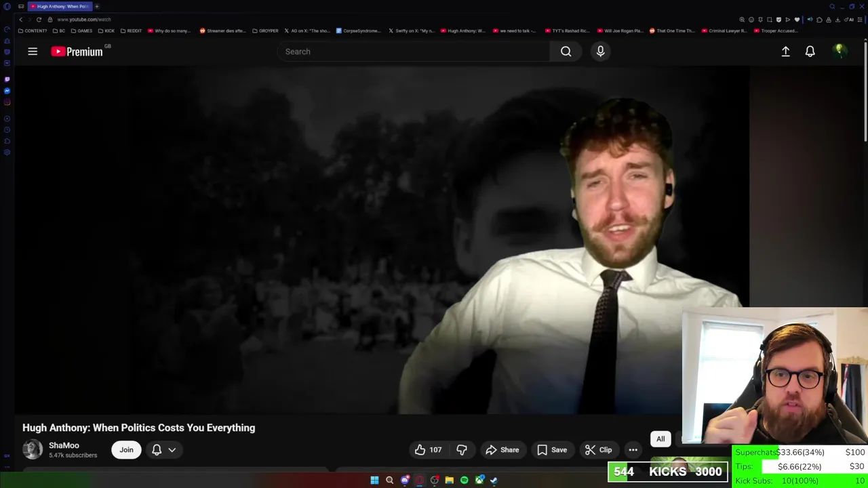
Task: Open 'Streamer dies afte...' bookmark
Action: pyautogui.click(x=222, y=30)
